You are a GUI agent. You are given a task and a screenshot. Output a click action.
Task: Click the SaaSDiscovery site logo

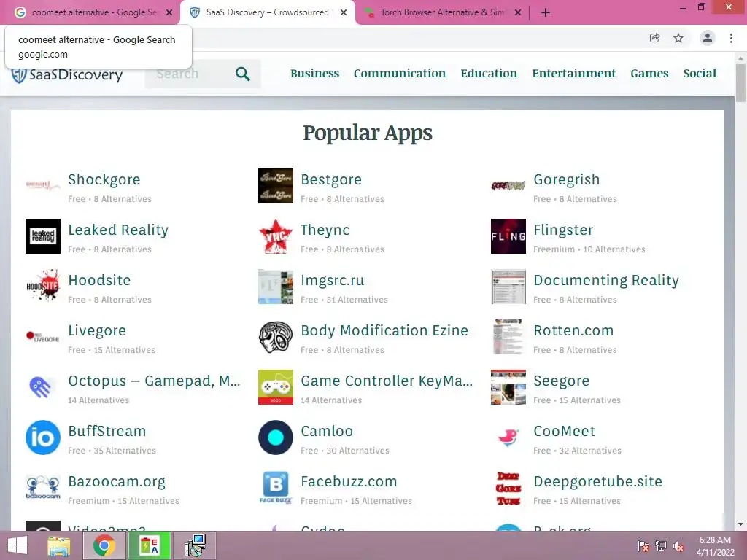pyautogui.click(x=66, y=75)
